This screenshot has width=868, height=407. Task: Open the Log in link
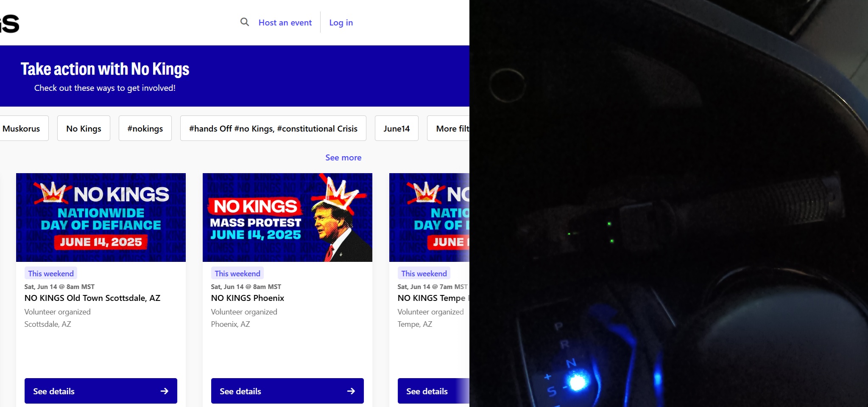[x=341, y=22]
